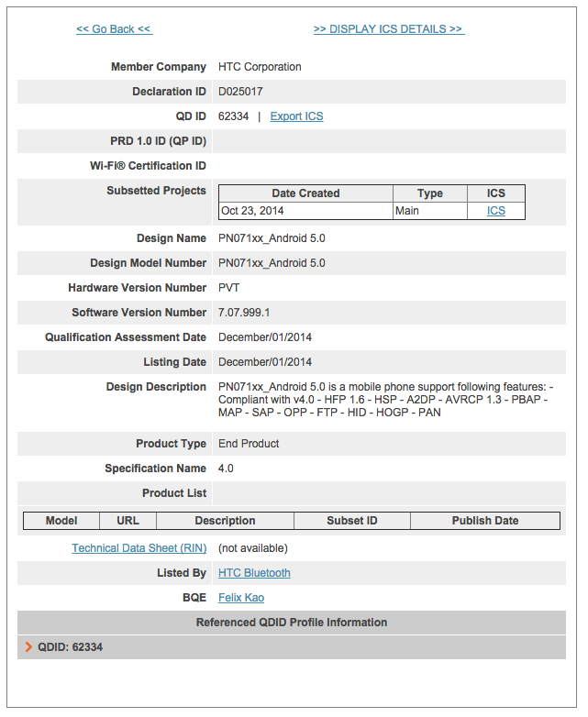Click the Model column header
This screenshot has width=588, height=717.
pyautogui.click(x=61, y=521)
